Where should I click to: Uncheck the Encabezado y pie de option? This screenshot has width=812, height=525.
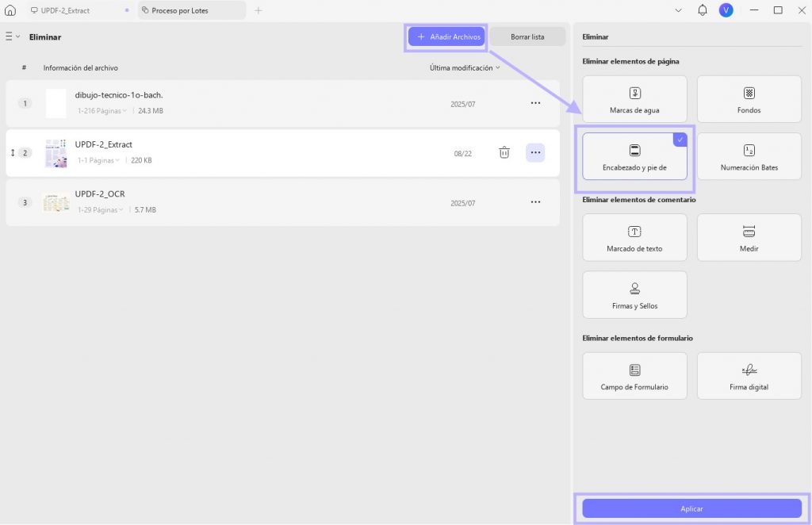tap(634, 156)
